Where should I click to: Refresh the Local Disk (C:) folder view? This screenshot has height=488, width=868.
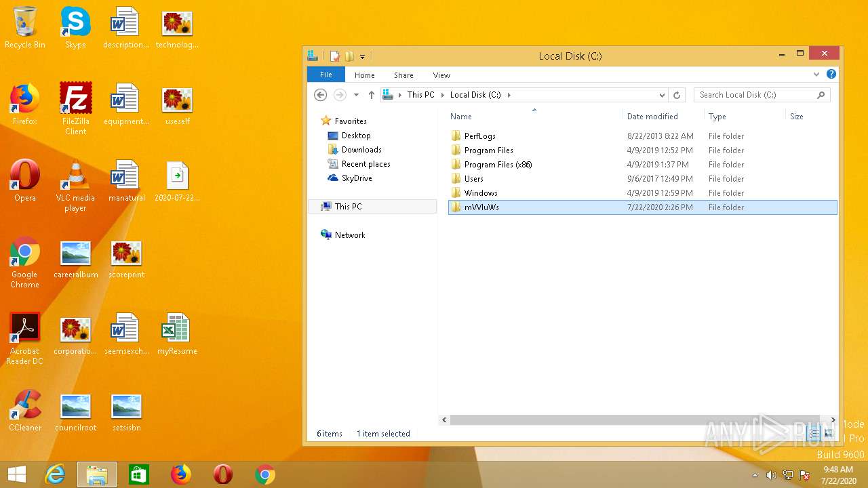[676, 95]
